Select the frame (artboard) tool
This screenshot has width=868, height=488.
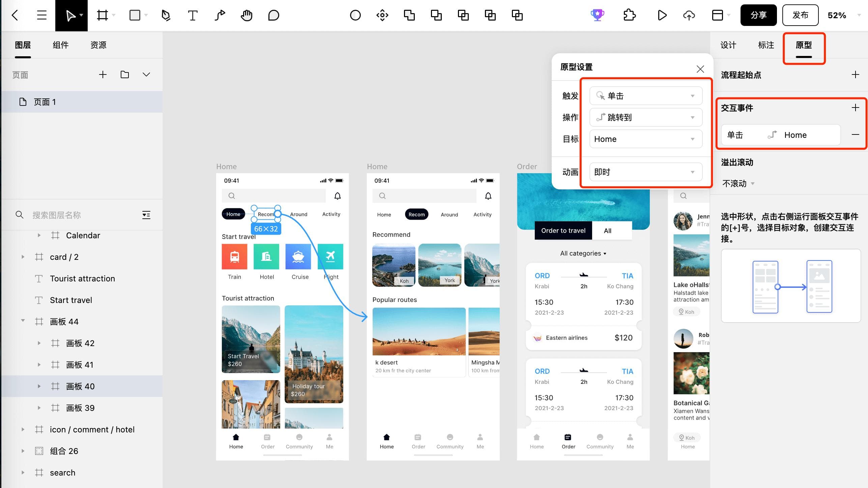[103, 15]
